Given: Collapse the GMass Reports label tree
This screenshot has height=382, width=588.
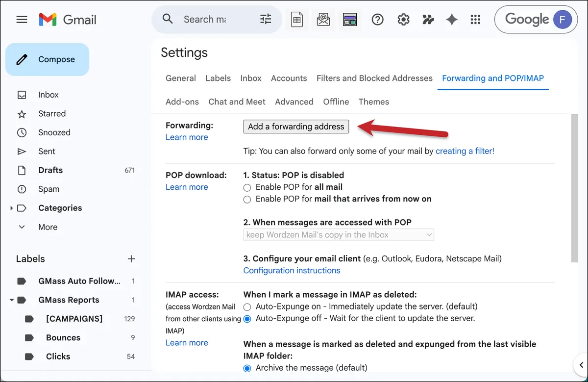Looking at the screenshot, I should click(x=12, y=300).
